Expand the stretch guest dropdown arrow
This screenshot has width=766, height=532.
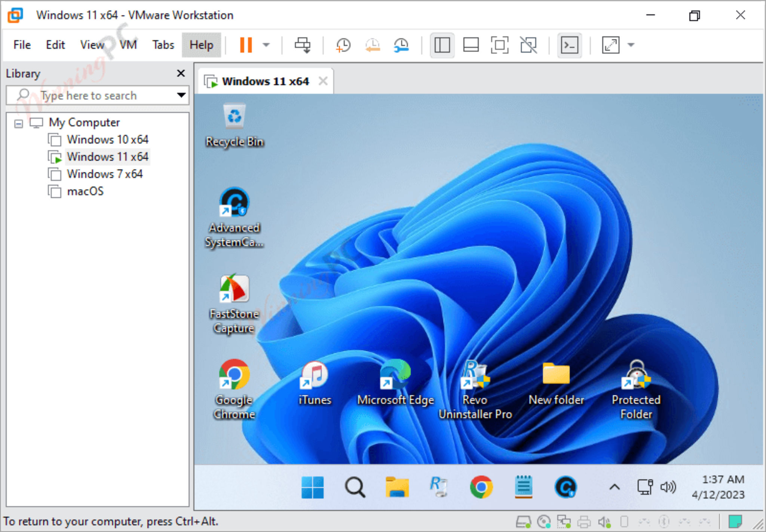[x=631, y=45]
